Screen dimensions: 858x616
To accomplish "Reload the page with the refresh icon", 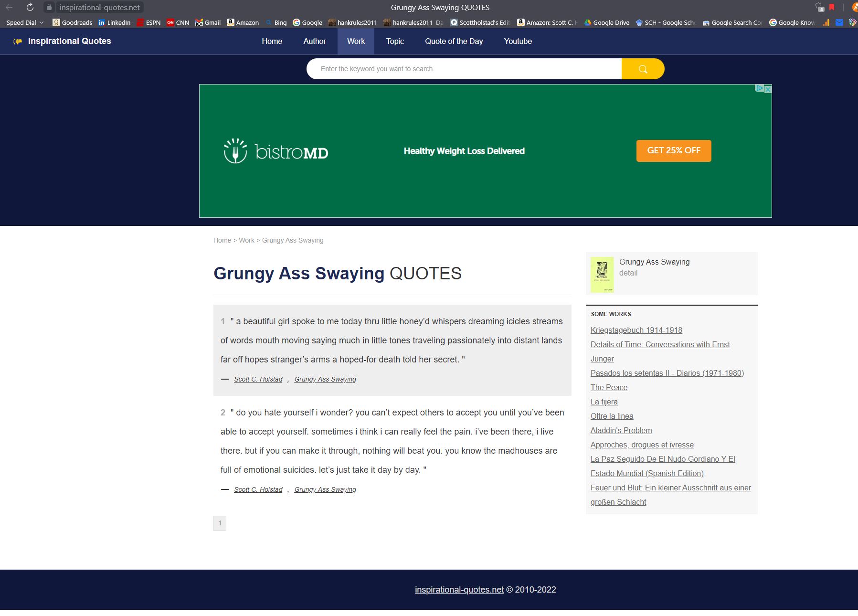I will (30, 7).
